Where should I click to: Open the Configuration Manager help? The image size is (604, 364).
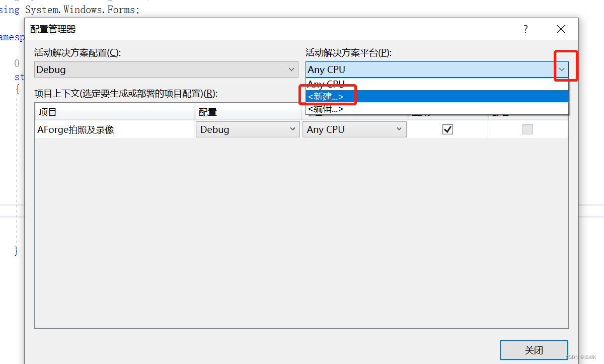point(525,29)
